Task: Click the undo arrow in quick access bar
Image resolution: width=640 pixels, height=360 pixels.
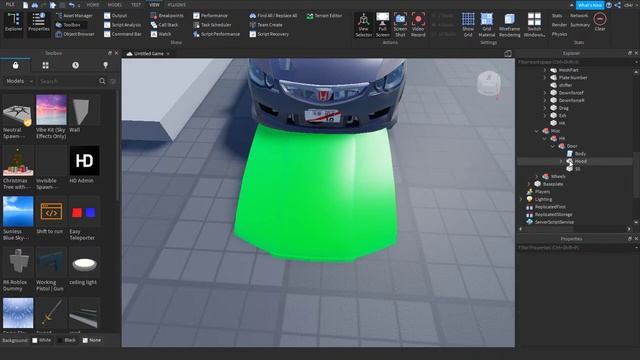Action: (71, 5)
